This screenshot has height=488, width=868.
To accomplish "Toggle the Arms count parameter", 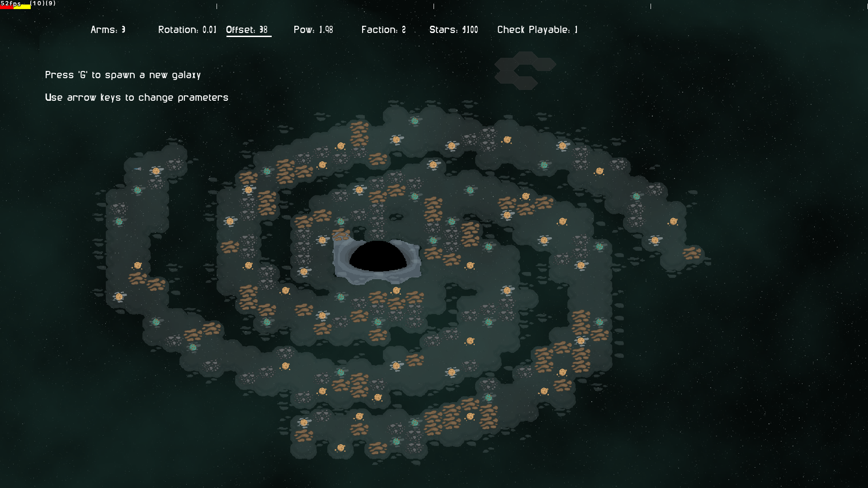I will tap(108, 29).
